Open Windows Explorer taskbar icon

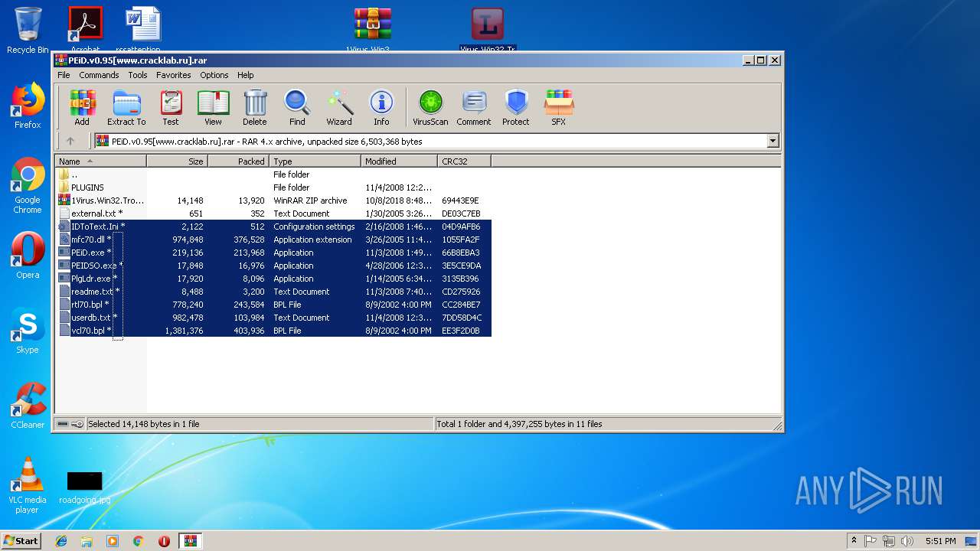point(87,541)
